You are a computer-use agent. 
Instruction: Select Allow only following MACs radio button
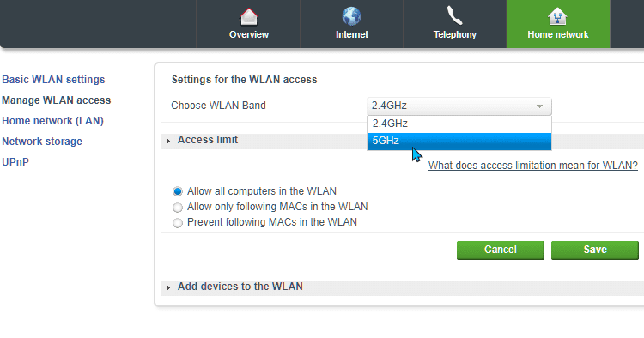[178, 207]
